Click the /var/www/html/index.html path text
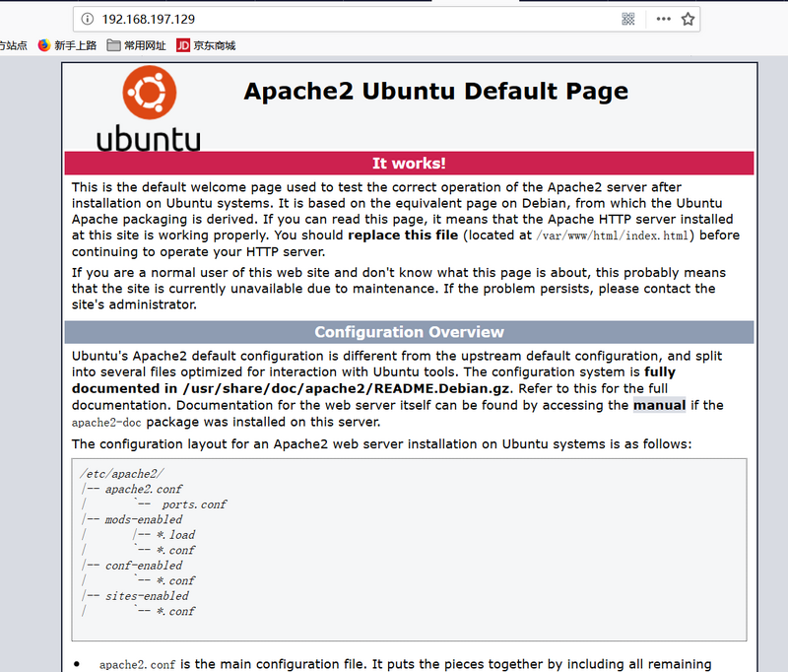This screenshot has height=672, width=788. (x=612, y=235)
